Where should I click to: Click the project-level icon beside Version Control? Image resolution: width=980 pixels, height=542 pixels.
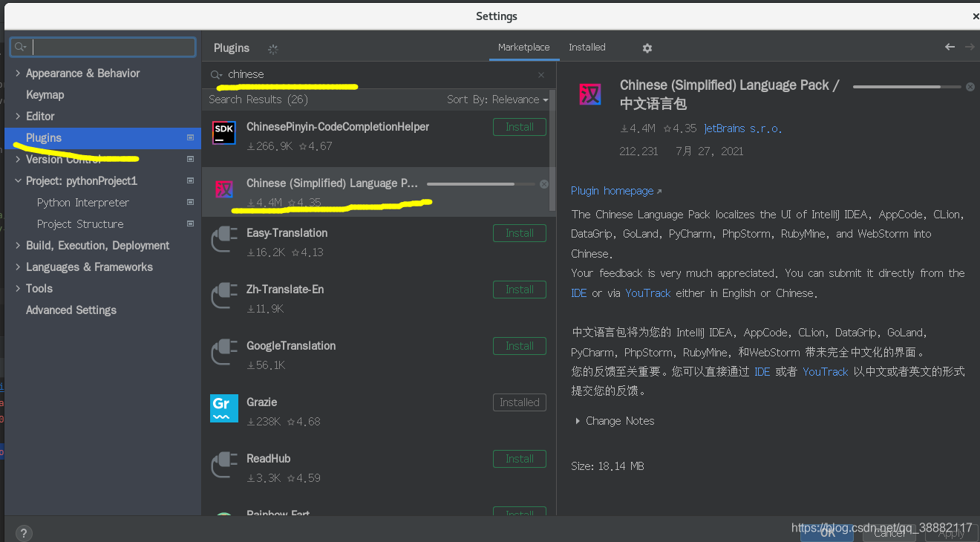[x=190, y=159]
